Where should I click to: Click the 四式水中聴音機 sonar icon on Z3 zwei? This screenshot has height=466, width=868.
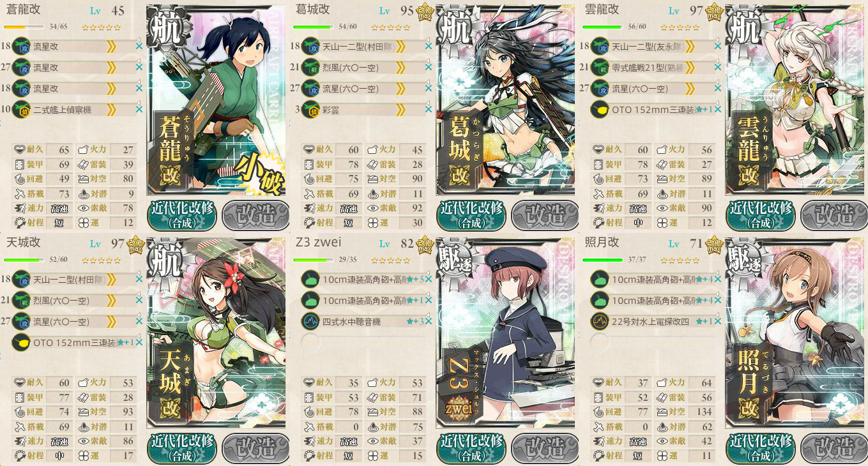coord(311,321)
